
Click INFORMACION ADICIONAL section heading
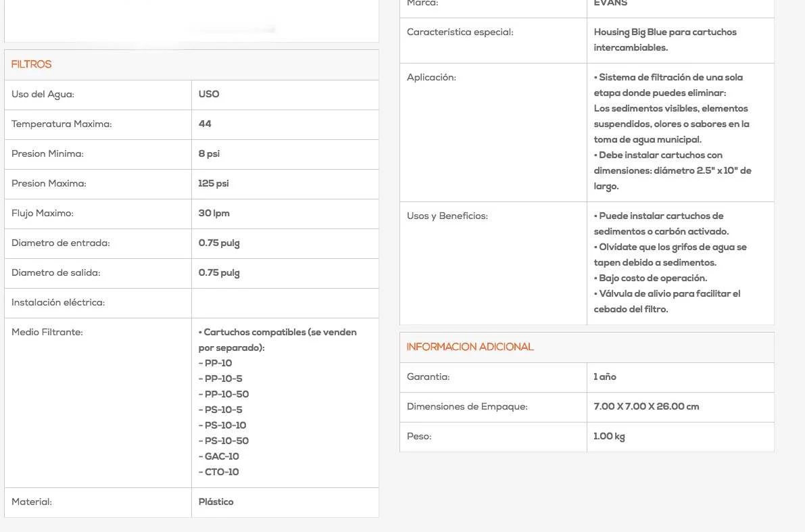(x=470, y=347)
